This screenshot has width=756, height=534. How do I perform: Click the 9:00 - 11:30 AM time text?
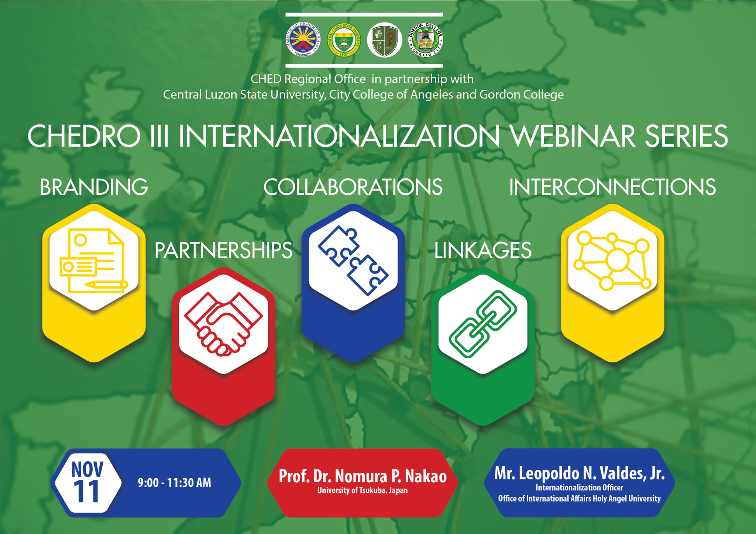coord(174,483)
